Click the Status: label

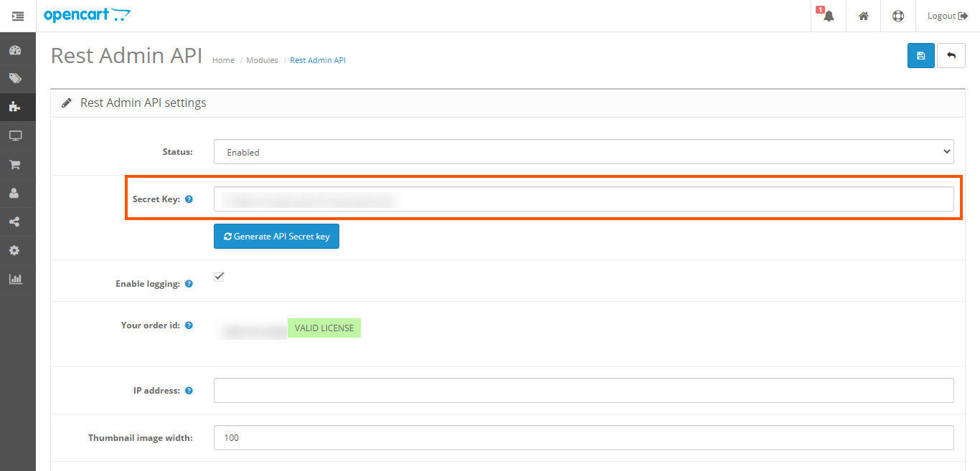point(178,152)
